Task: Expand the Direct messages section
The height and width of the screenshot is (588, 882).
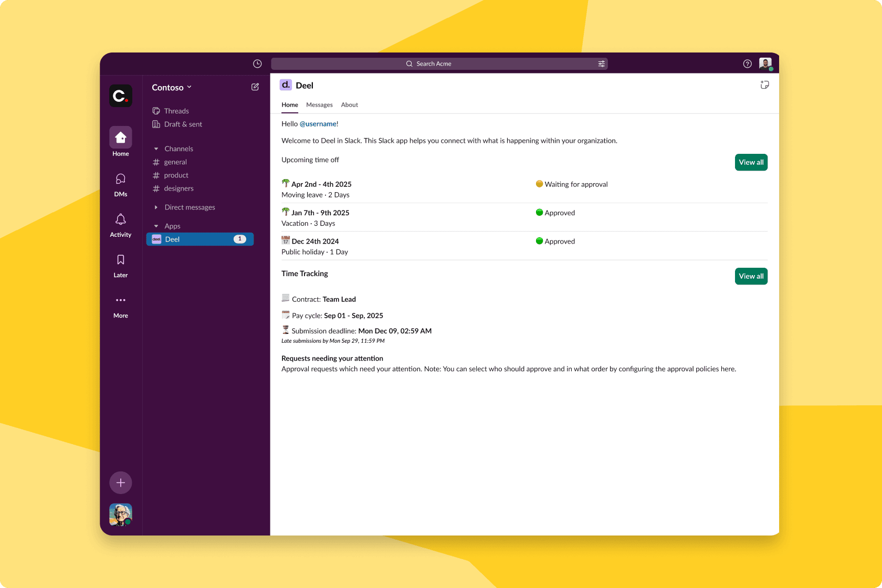Action: 157,207
